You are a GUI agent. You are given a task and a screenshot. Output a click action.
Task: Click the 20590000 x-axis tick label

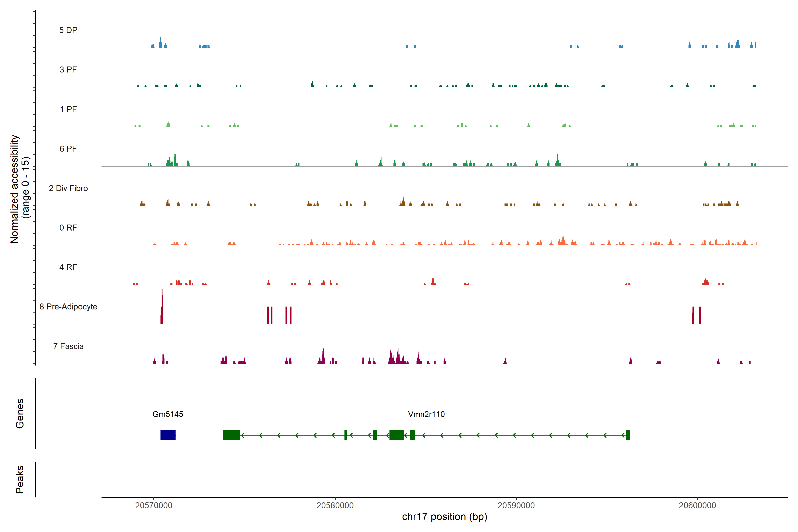[516, 506]
